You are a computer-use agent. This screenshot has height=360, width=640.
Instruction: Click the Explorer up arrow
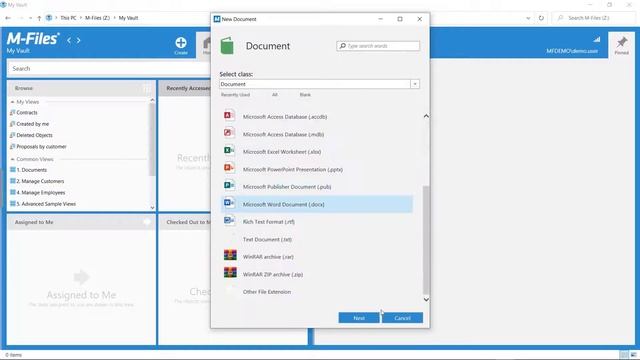[39, 18]
